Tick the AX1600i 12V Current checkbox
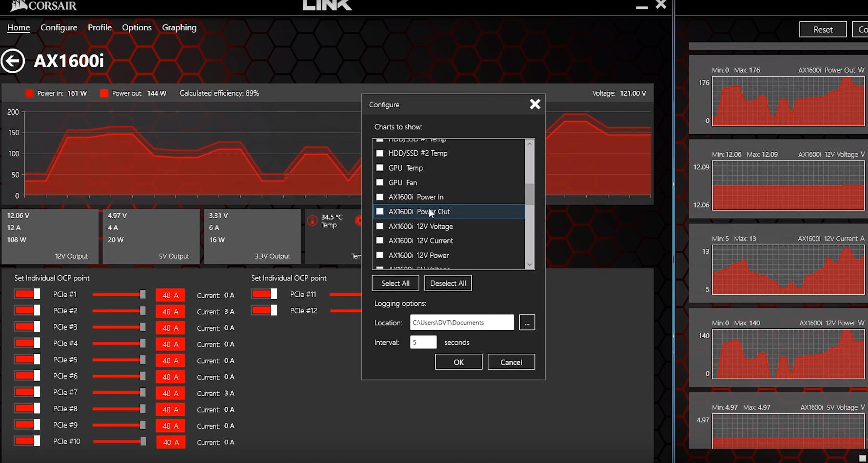Screen dimensions: 868x463 (x=380, y=241)
